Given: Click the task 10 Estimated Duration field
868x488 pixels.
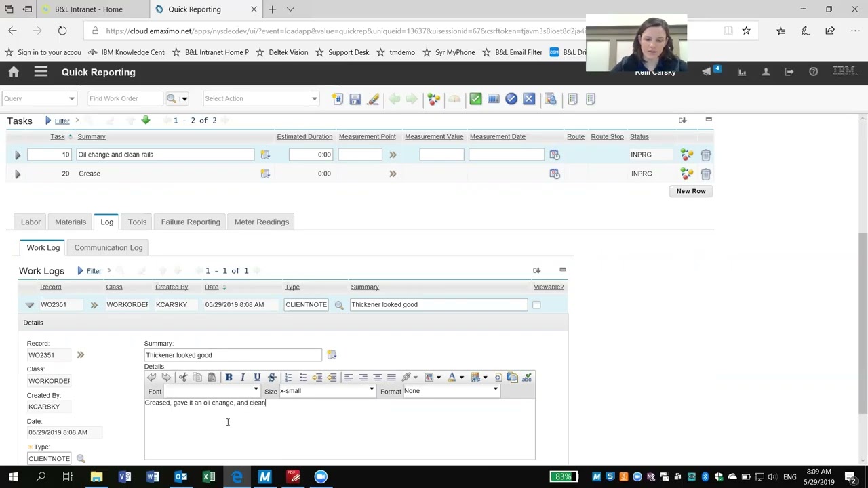Looking at the screenshot, I should coord(311,155).
